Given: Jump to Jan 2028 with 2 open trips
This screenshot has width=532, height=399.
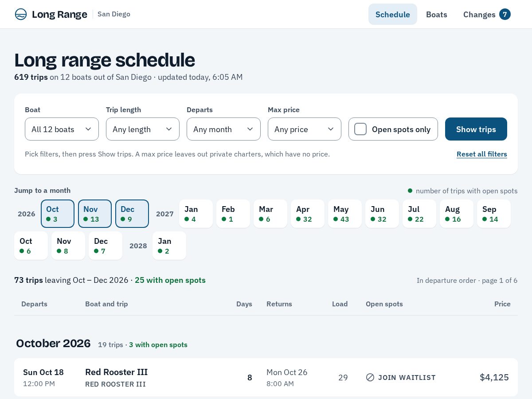Looking at the screenshot, I should click(x=169, y=246).
